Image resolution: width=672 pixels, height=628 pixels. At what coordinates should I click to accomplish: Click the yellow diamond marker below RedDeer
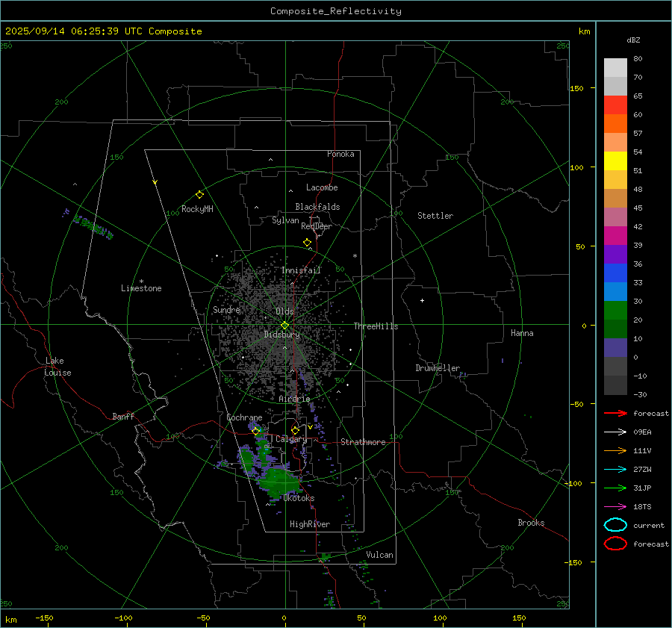[x=307, y=243]
